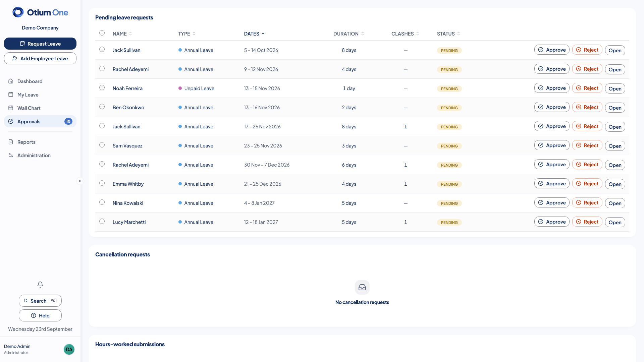Click the '4 – 8 Jan 2027' date cell
The width and height of the screenshot is (644, 362).
point(259,203)
